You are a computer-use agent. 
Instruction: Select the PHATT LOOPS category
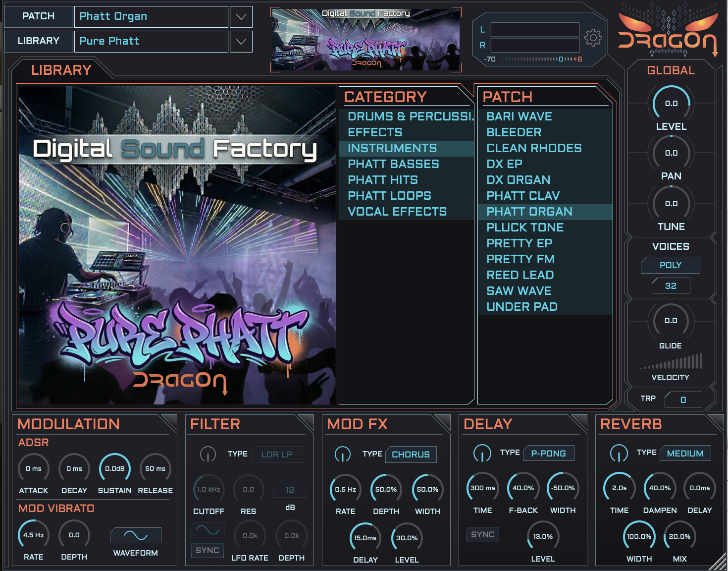point(407,196)
